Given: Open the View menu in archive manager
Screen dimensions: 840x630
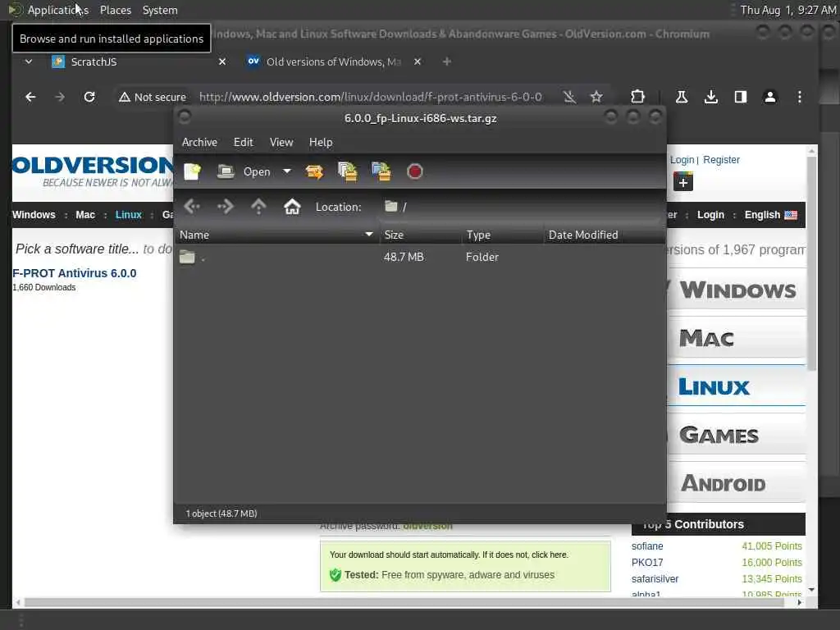Looking at the screenshot, I should pos(281,142).
